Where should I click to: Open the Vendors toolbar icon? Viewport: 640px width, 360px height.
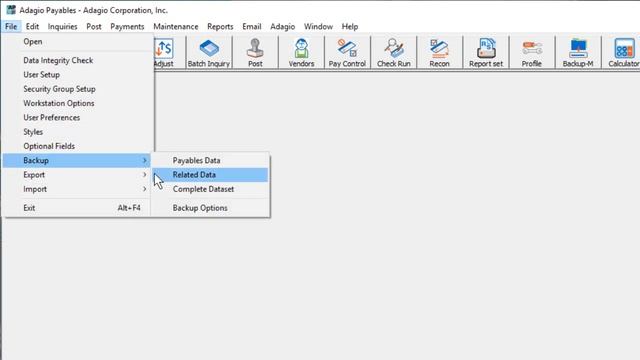[x=301, y=53]
